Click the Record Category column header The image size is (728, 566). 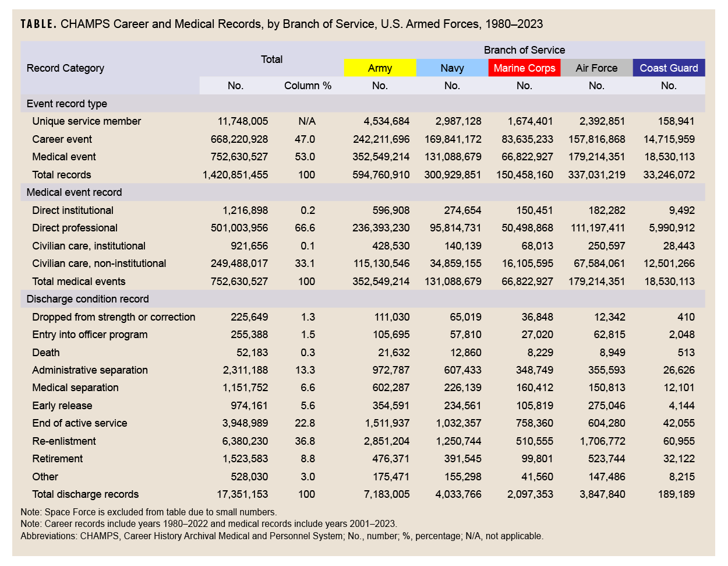tap(65, 68)
